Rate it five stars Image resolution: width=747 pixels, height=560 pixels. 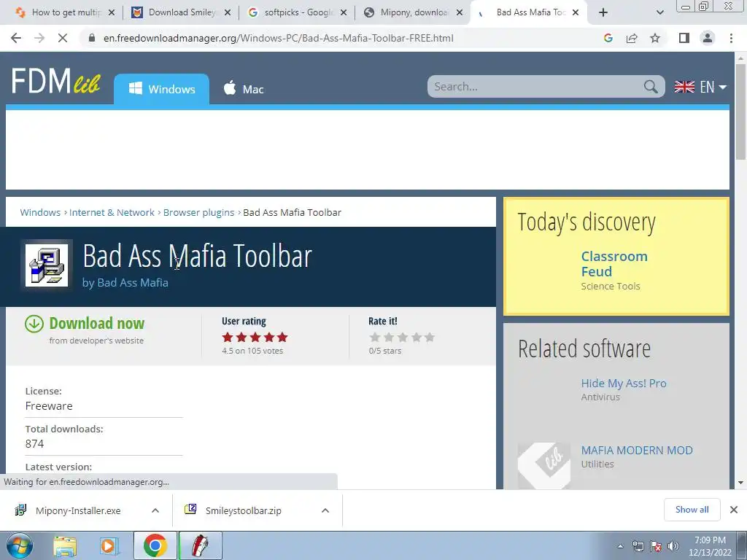tap(430, 338)
